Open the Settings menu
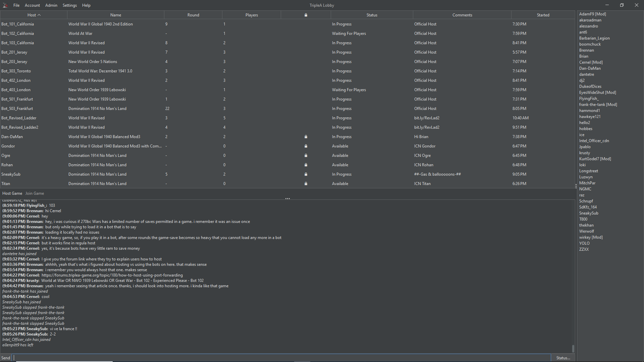Viewport: 644px width, 362px height. (x=70, y=5)
